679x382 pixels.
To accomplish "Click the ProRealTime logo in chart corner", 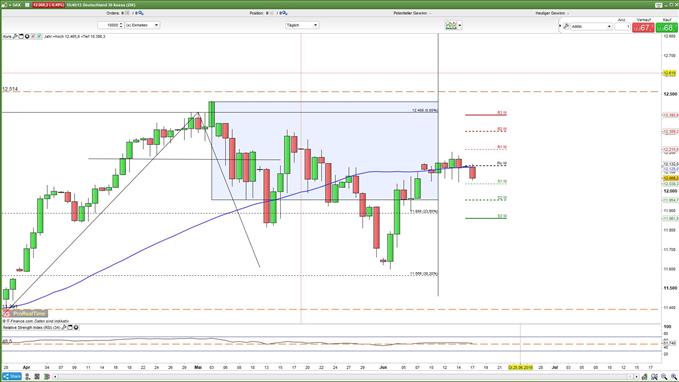I will click(25, 313).
